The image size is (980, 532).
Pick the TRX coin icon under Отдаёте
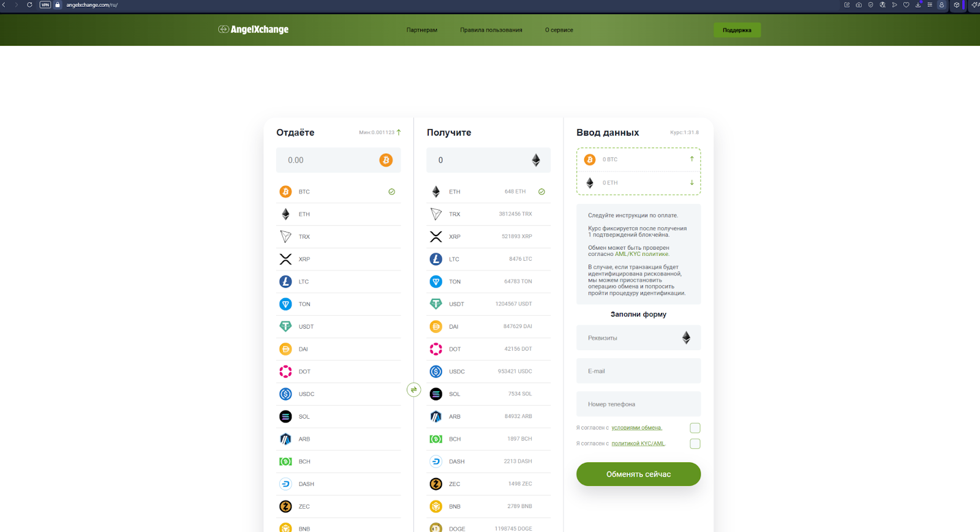click(285, 236)
